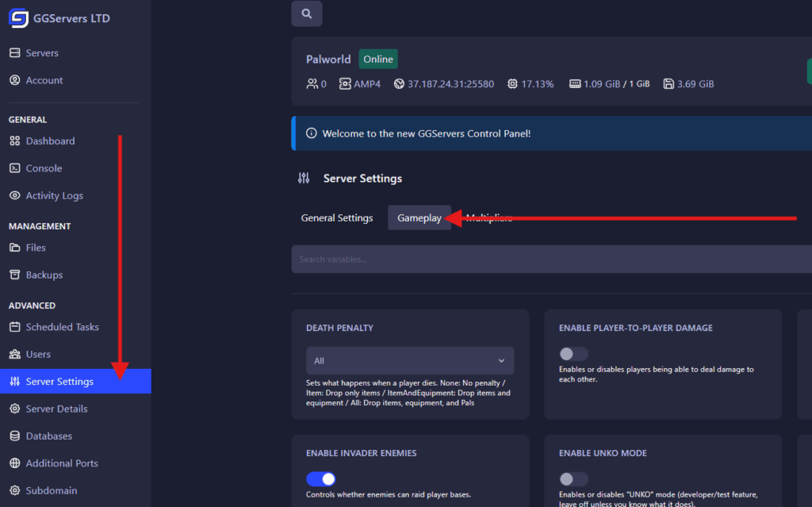Click the GGServers logo icon
Image resolution: width=812 pixels, height=507 pixels.
17,17
